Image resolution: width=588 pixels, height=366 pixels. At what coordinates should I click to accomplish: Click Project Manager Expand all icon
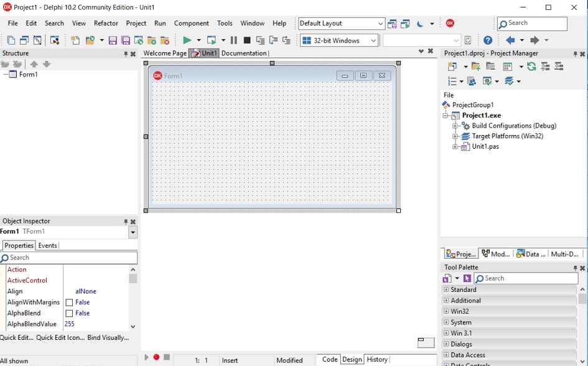pyautogui.click(x=545, y=67)
